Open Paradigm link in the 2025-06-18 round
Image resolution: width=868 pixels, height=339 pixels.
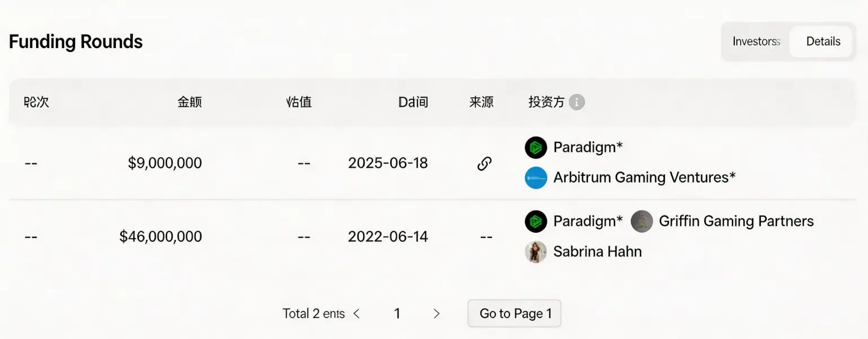pyautogui.click(x=588, y=147)
